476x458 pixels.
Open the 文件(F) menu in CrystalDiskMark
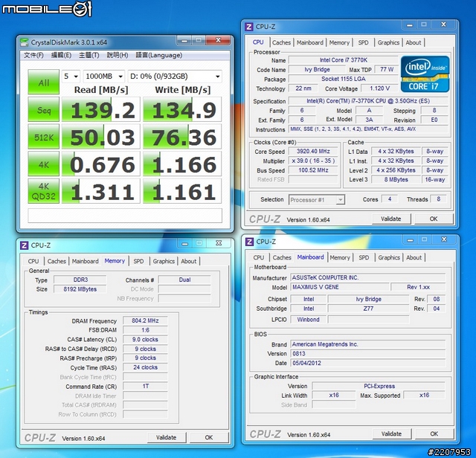tap(33, 55)
